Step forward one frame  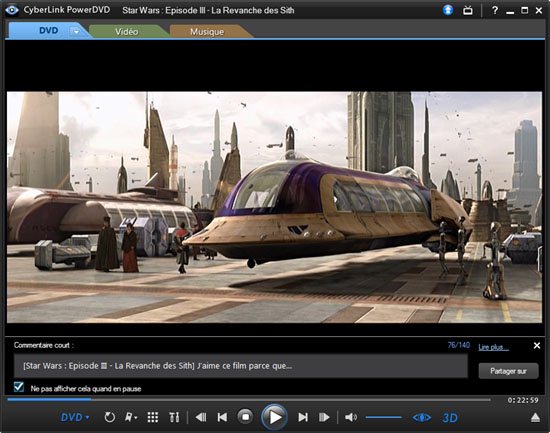tap(324, 417)
